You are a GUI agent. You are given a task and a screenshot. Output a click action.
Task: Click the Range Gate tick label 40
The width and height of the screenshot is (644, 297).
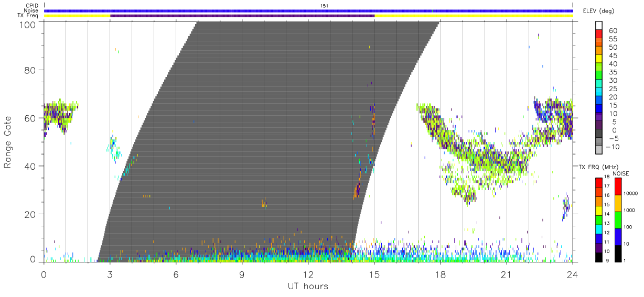31,166
